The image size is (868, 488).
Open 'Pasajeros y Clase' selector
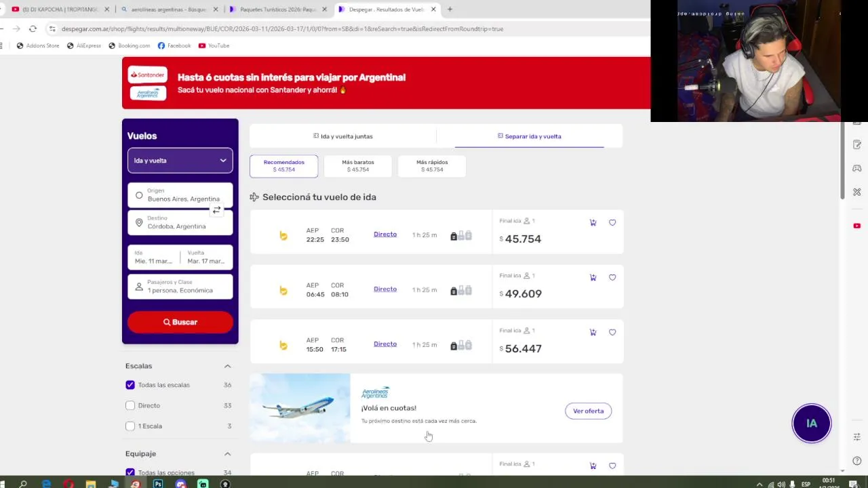[180, 287]
